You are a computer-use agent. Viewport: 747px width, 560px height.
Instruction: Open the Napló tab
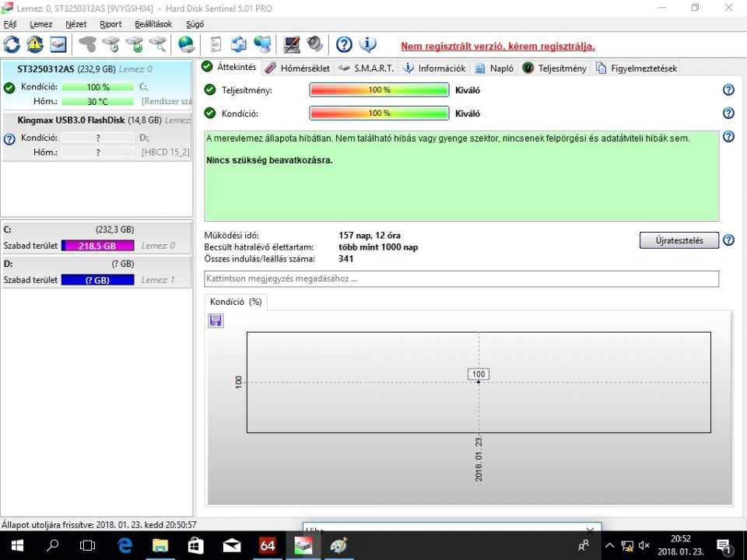pos(495,68)
